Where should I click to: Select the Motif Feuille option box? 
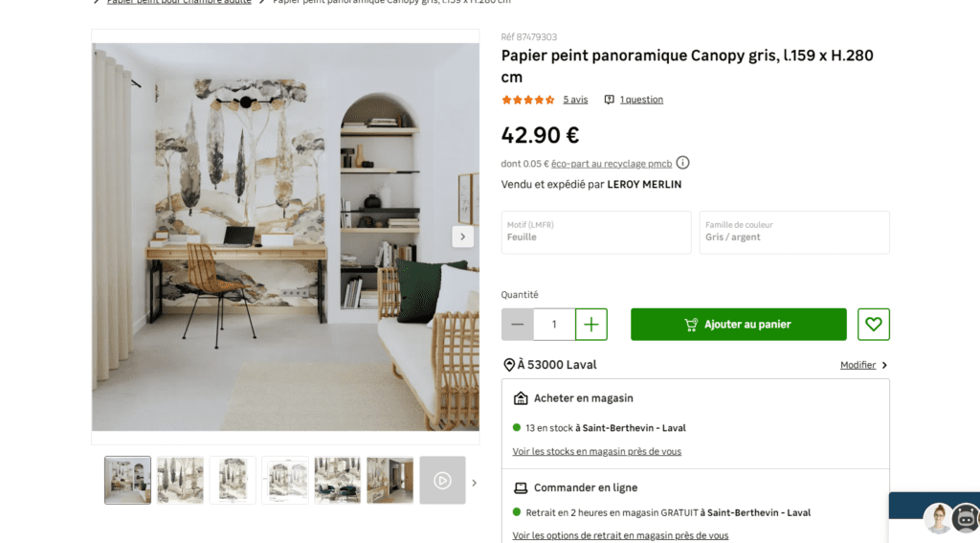point(596,232)
